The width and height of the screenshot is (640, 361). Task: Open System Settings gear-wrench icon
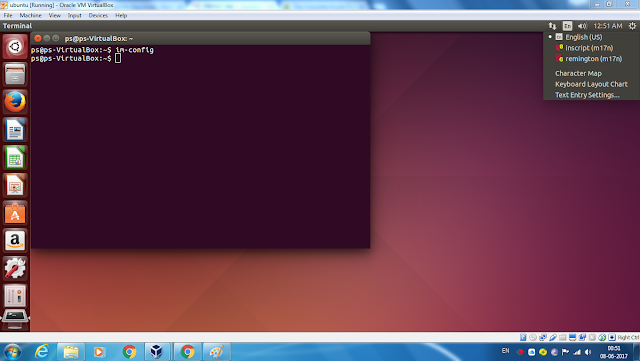[15, 269]
